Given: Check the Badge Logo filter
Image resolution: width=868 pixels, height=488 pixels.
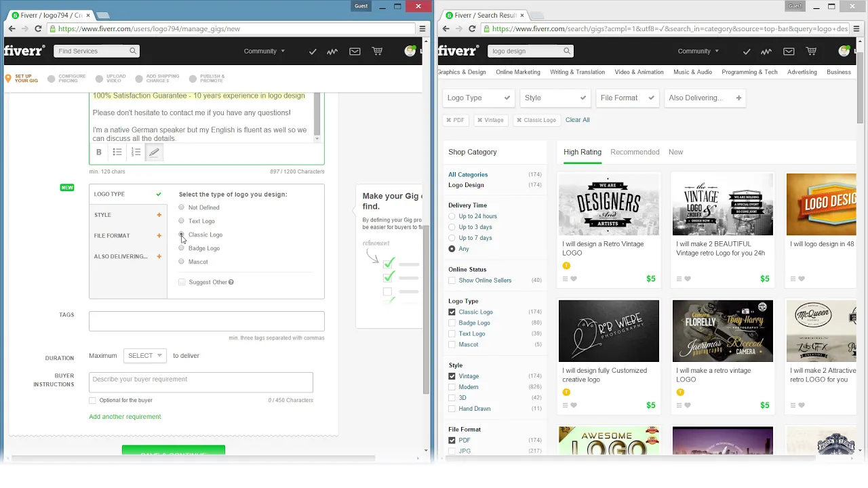Looking at the screenshot, I should coord(452,323).
